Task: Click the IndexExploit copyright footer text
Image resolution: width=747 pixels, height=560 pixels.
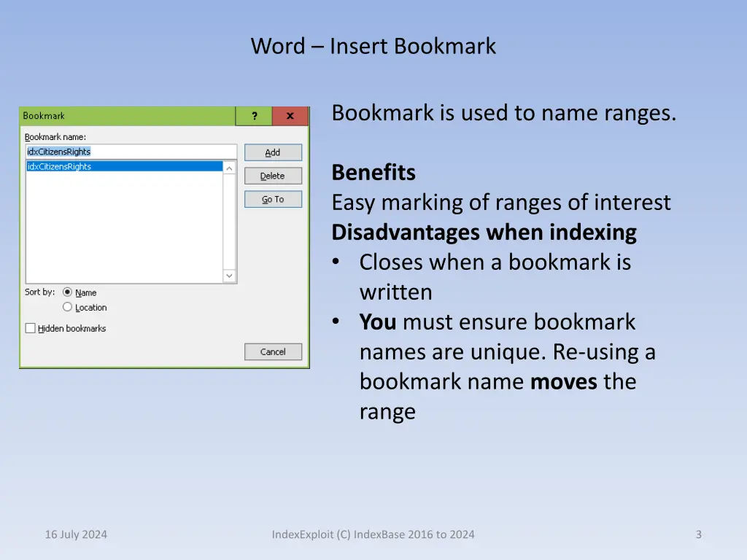Action: pyautogui.click(x=373, y=534)
